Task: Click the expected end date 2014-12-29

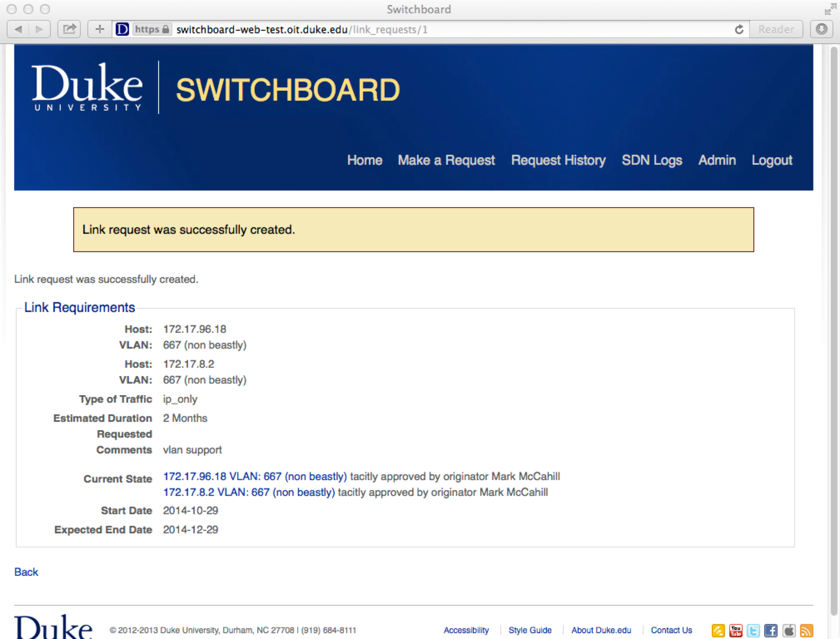Action: coord(191,530)
